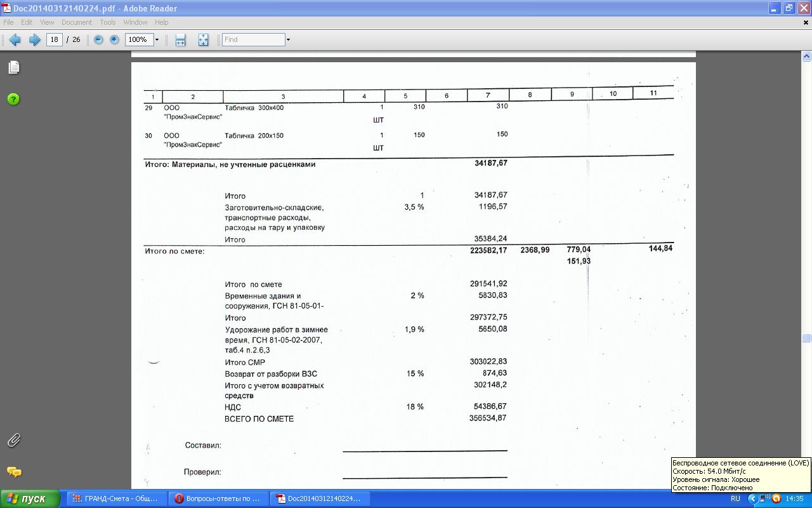Switch to the ГРАНД-Смета taskbar window
This screenshot has width=812, height=508.
[x=117, y=498]
